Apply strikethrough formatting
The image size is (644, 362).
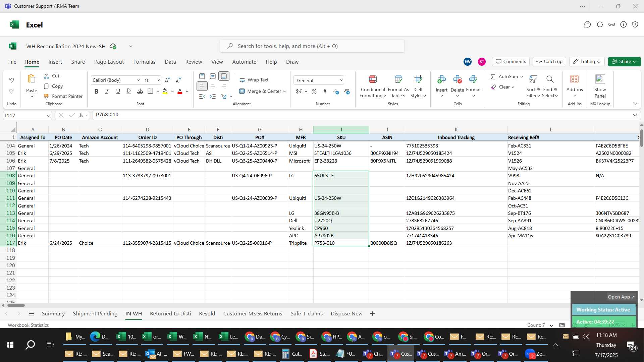click(x=140, y=91)
